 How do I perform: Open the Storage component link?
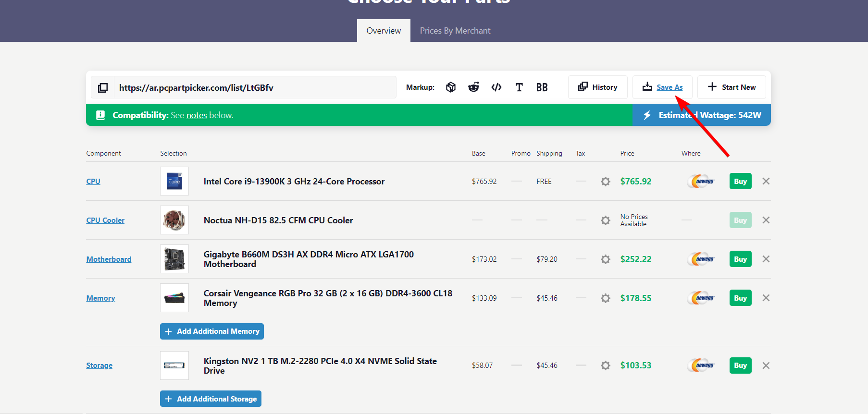pyautogui.click(x=99, y=365)
